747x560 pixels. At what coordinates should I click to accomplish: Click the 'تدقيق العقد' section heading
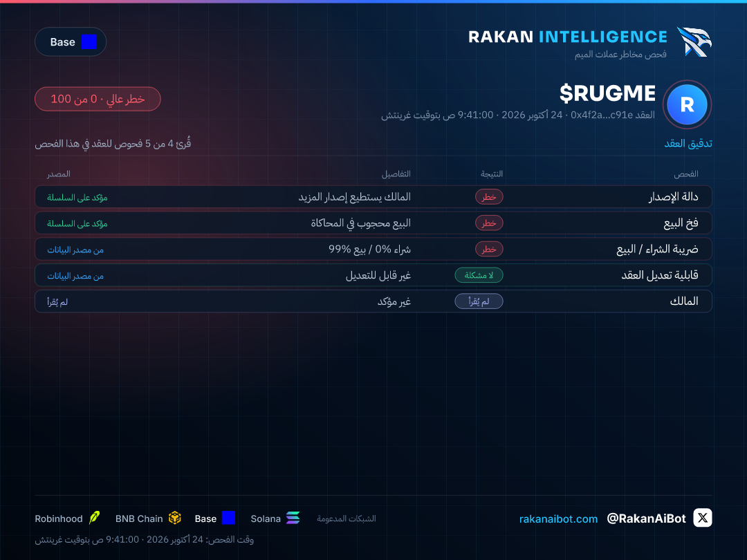688,143
